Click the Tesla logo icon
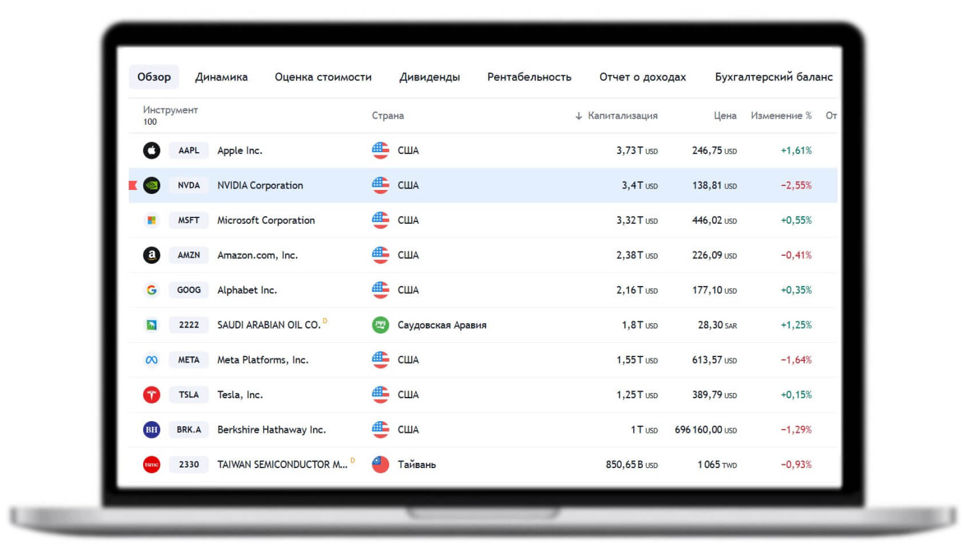 [x=152, y=395]
